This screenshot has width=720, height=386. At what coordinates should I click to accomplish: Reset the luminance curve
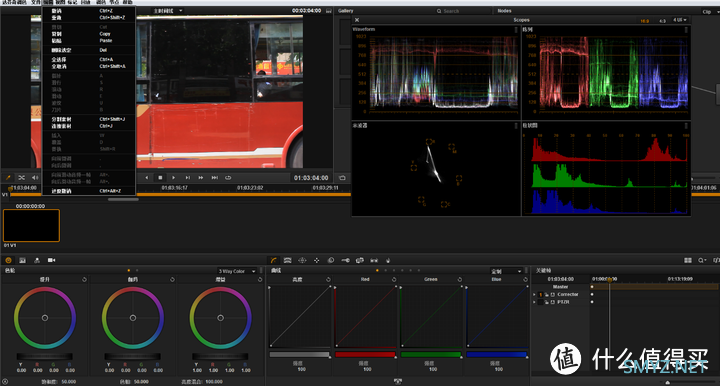(x=328, y=279)
